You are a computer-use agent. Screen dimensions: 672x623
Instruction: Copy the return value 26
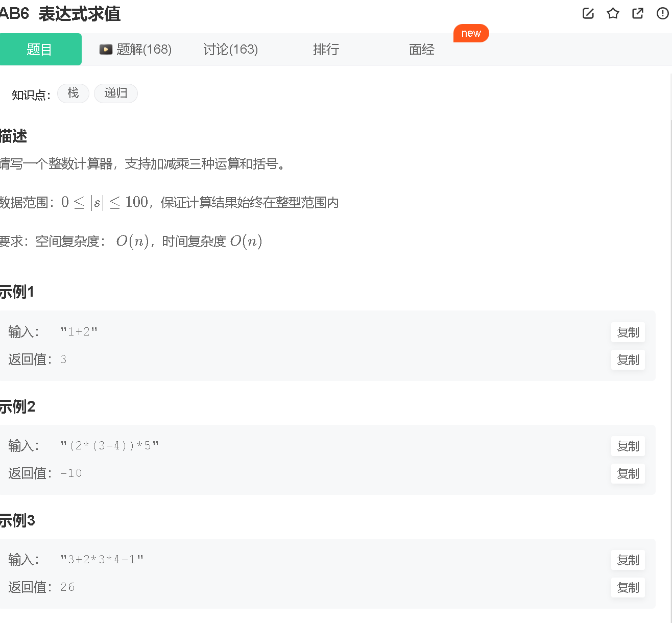coord(628,588)
